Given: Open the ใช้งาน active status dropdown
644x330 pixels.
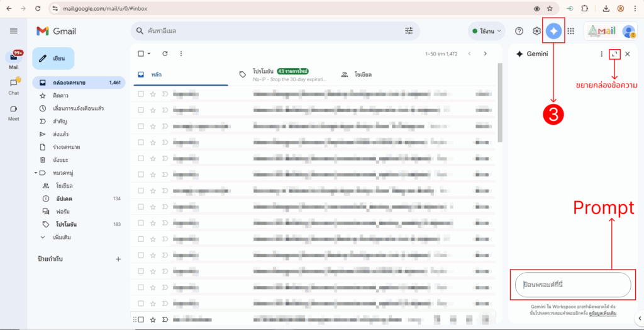Looking at the screenshot, I should [x=486, y=31].
